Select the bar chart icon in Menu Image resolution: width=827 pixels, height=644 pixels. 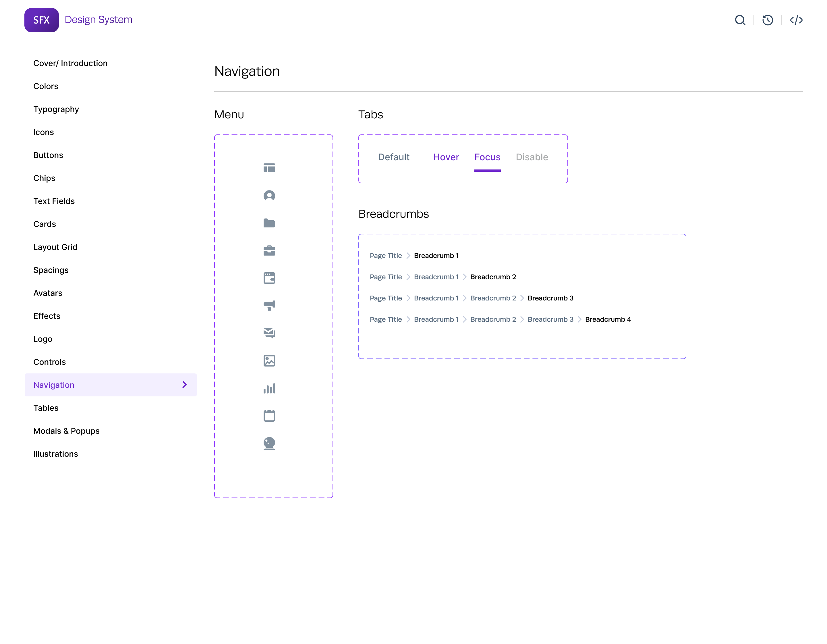[x=269, y=388]
